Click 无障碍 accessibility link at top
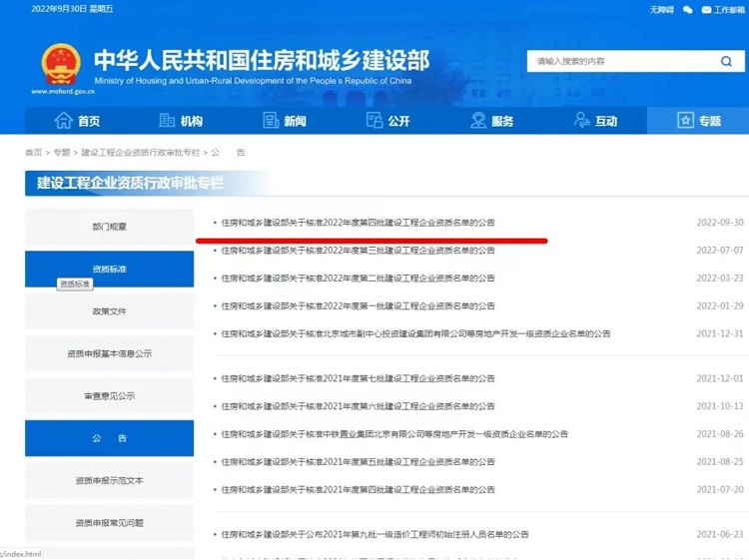 click(x=662, y=9)
